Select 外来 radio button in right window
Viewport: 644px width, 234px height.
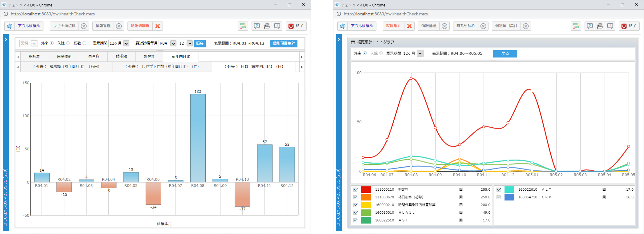[x=365, y=53]
